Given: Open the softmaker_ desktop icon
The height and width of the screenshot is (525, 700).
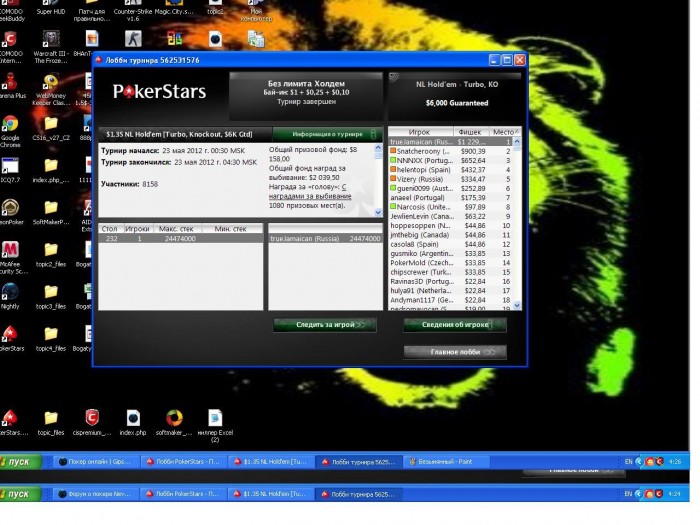Looking at the screenshot, I should (174, 422).
